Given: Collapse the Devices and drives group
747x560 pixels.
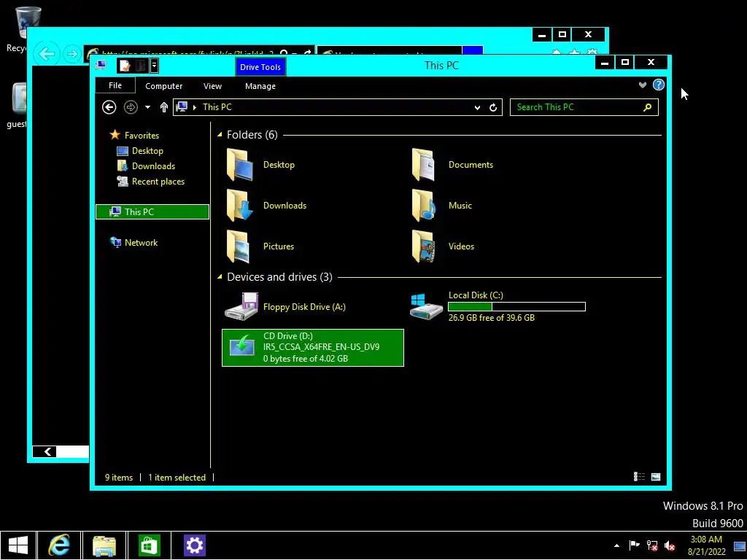Looking at the screenshot, I should pos(220,276).
